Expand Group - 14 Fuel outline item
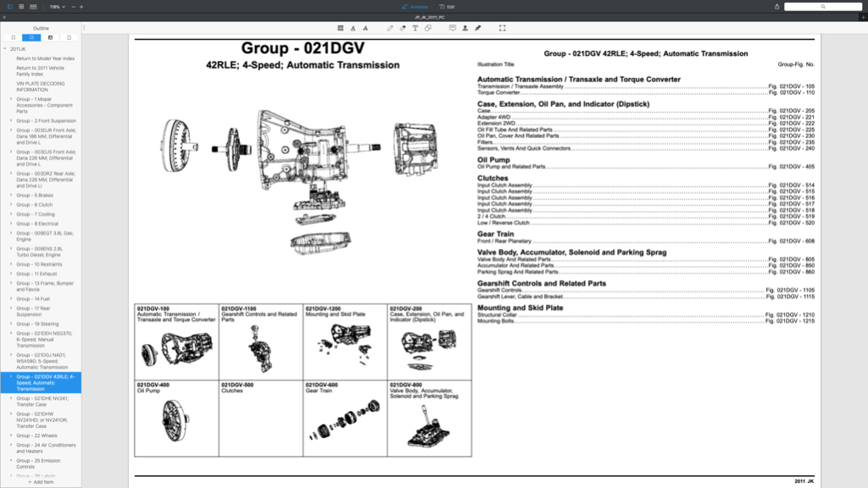 (x=11, y=299)
